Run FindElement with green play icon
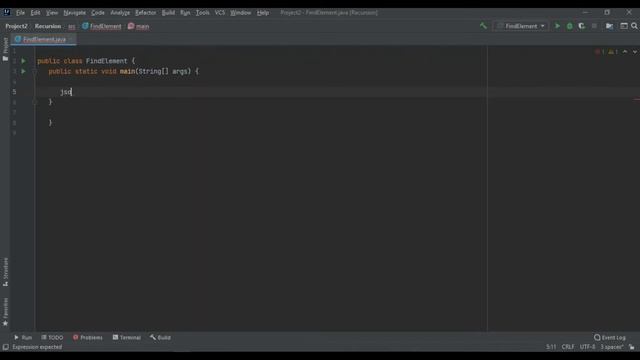The image size is (640, 360). pos(557,26)
